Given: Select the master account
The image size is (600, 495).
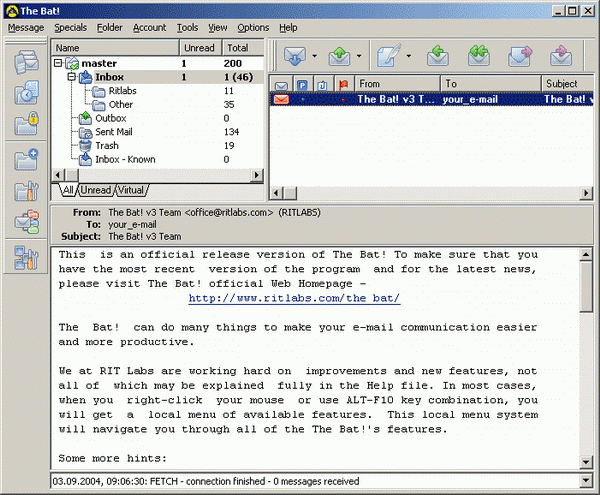Looking at the screenshot, I should click(99, 63).
